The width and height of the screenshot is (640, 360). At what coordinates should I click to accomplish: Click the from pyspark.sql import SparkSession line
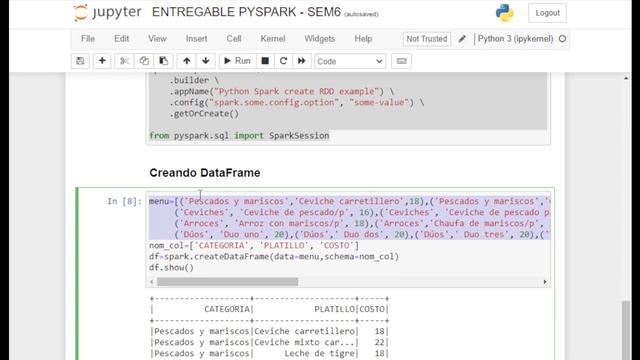239,136
